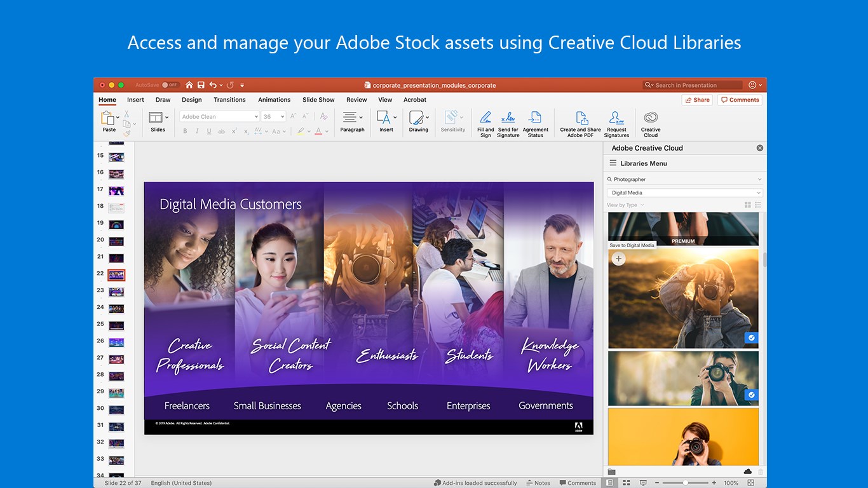
Task: Click the Comments button near Share
Action: tap(740, 100)
